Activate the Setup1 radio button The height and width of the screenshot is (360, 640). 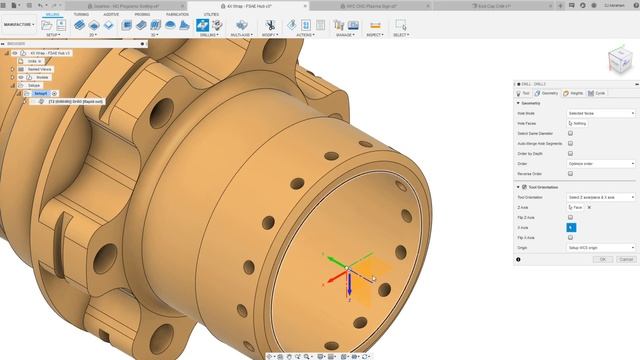54,93
